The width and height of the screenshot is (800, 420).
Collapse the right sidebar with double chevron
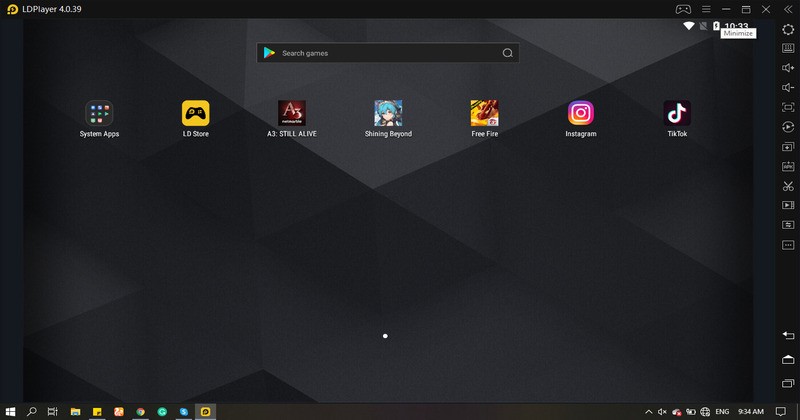pos(786,9)
